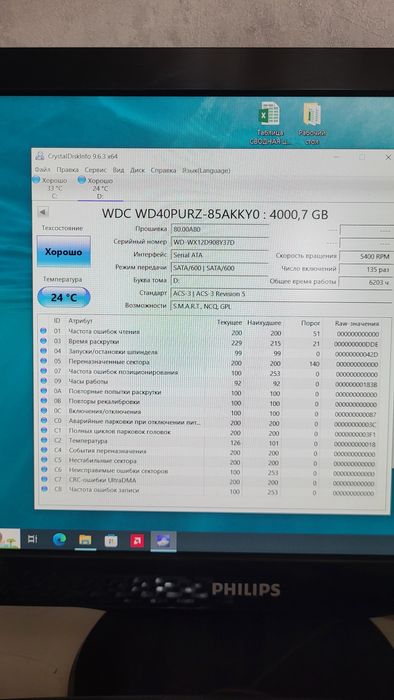
Task: Open the Рабочий стол folder desktop icon
Action: coord(312,124)
